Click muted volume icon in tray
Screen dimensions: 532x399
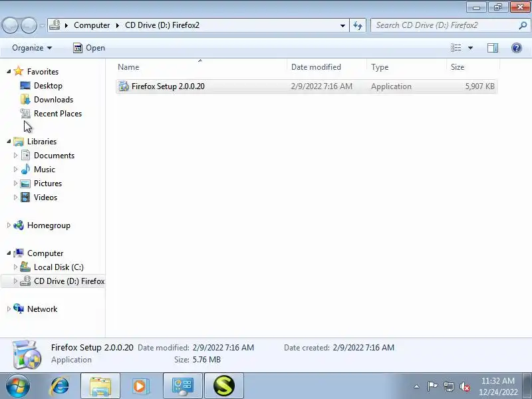pyautogui.click(x=465, y=386)
